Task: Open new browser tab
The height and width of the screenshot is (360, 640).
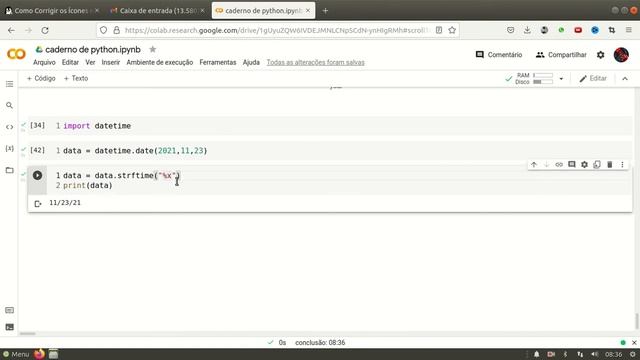Action: point(325,11)
